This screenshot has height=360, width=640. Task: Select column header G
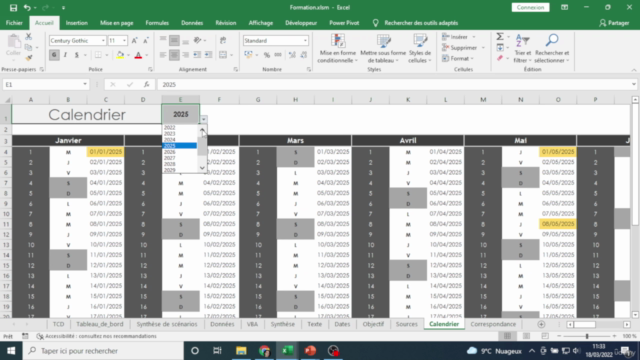tap(258, 100)
